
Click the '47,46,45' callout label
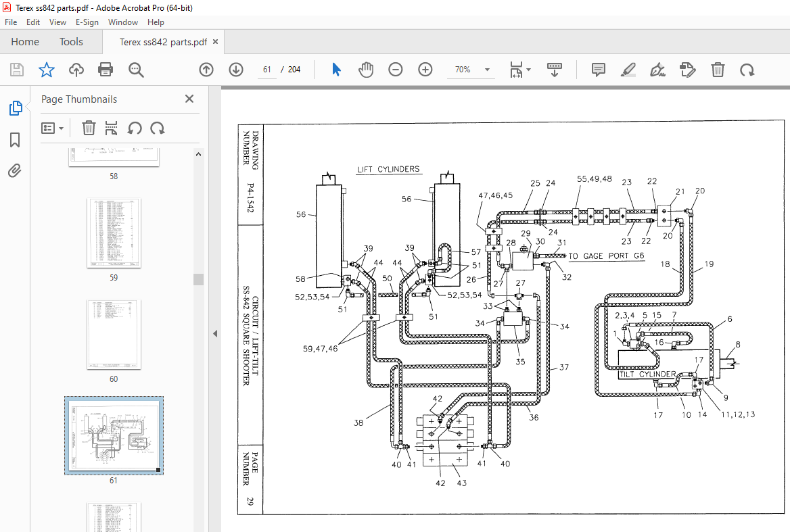coord(495,195)
